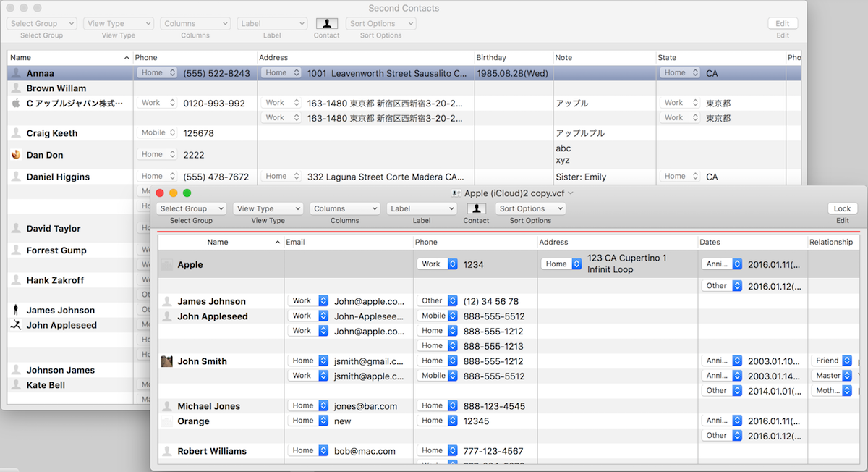Open Sort Options dropdown in Second Contacts
The height and width of the screenshot is (472, 868).
[380, 24]
